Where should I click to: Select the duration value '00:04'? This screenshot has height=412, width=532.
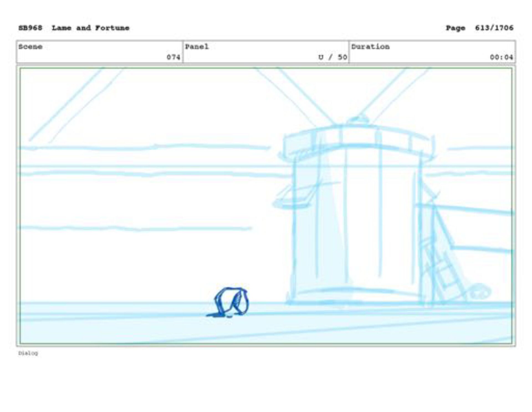pos(501,57)
